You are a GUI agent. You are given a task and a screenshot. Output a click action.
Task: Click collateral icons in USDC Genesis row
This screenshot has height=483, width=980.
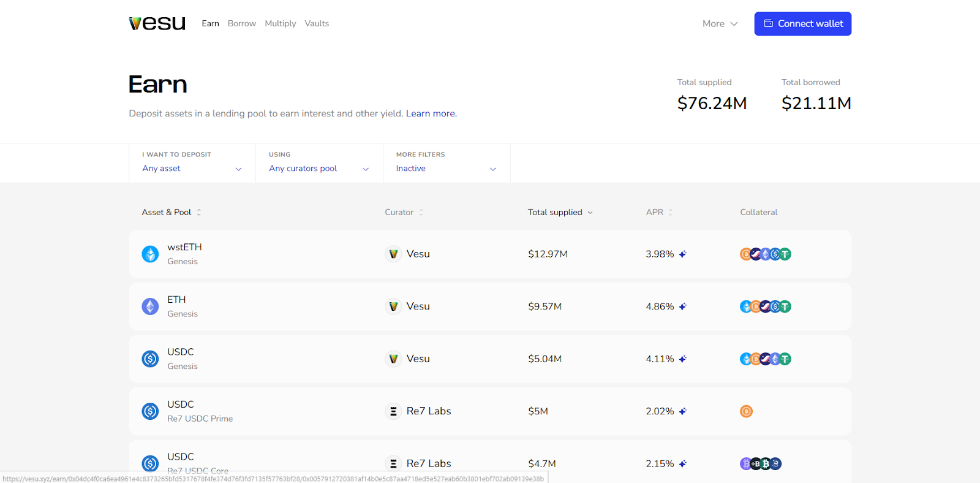coord(766,359)
